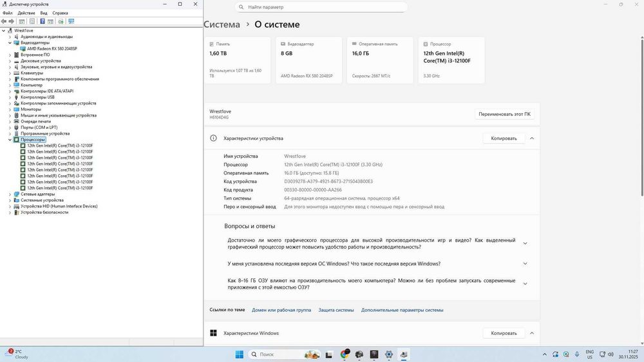644x362 pixels.
Task: Expand question about 8–16 ГБ ОЗУ
Action: pyautogui.click(x=525, y=283)
